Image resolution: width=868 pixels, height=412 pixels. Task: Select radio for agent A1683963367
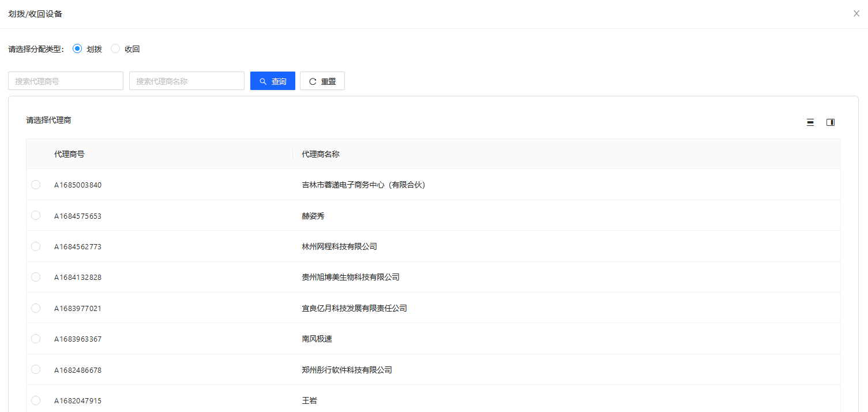(36, 339)
